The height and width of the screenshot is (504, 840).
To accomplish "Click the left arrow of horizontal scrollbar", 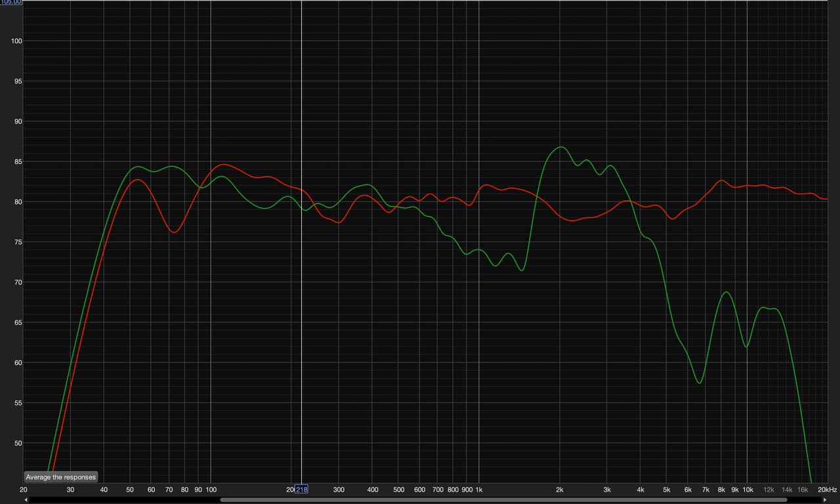I will click(x=26, y=500).
